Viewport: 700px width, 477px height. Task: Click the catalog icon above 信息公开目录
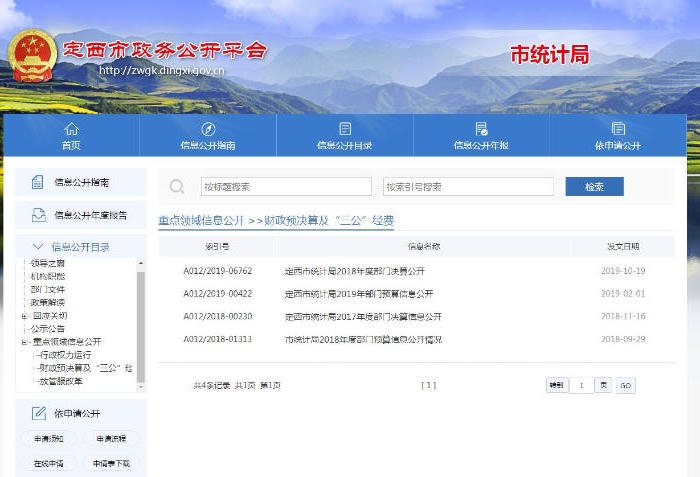tap(345, 129)
